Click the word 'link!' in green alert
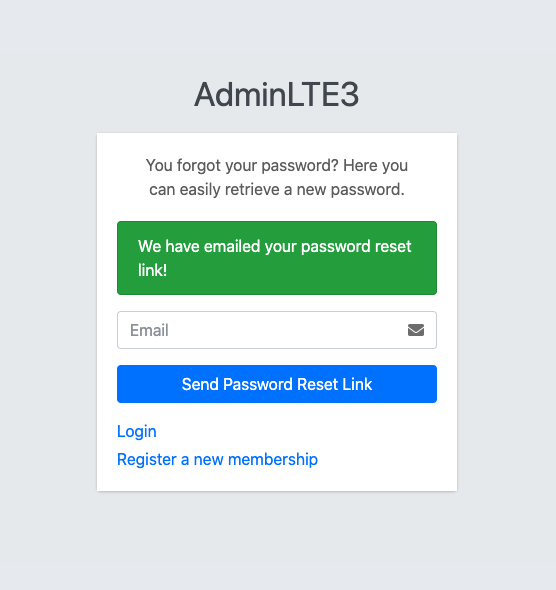 click(x=152, y=270)
